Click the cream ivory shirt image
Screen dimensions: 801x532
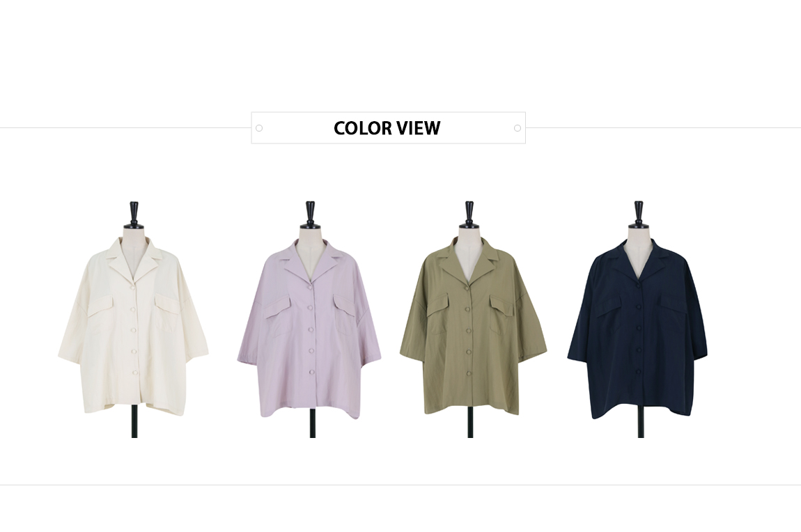[133, 324]
